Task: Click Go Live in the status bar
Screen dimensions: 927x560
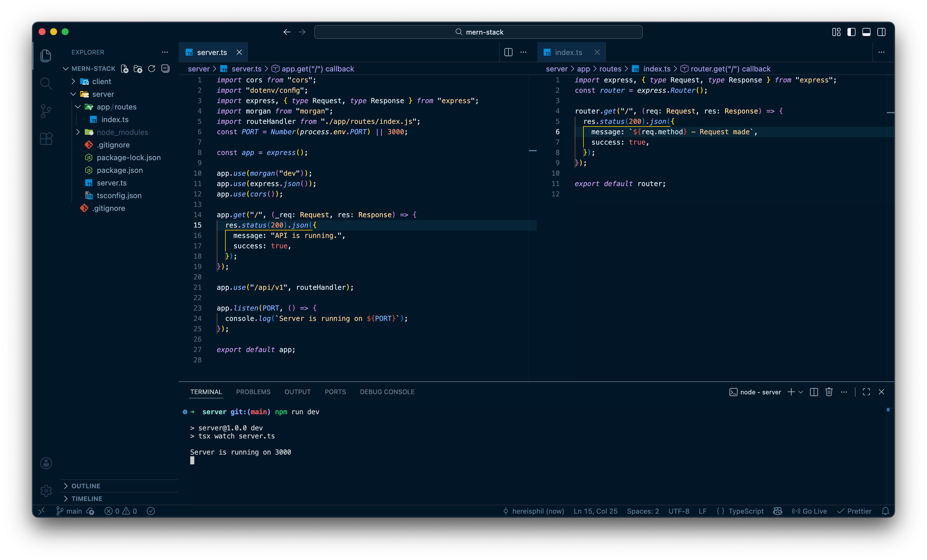Action: tap(810, 511)
